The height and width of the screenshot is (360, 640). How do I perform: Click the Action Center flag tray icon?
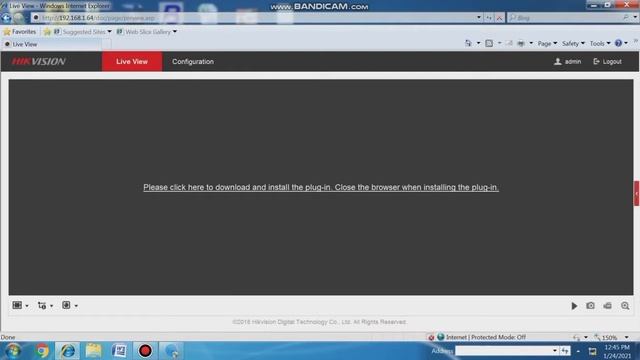(592, 351)
